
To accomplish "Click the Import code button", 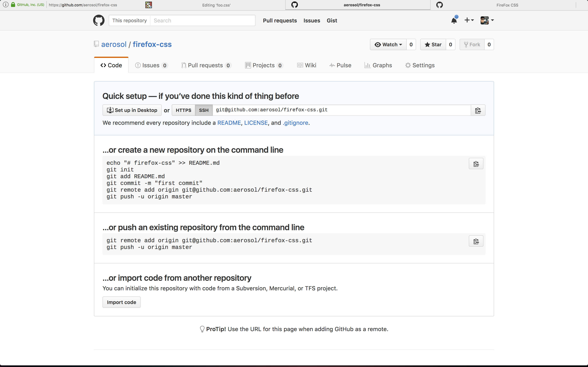I will 121,302.
